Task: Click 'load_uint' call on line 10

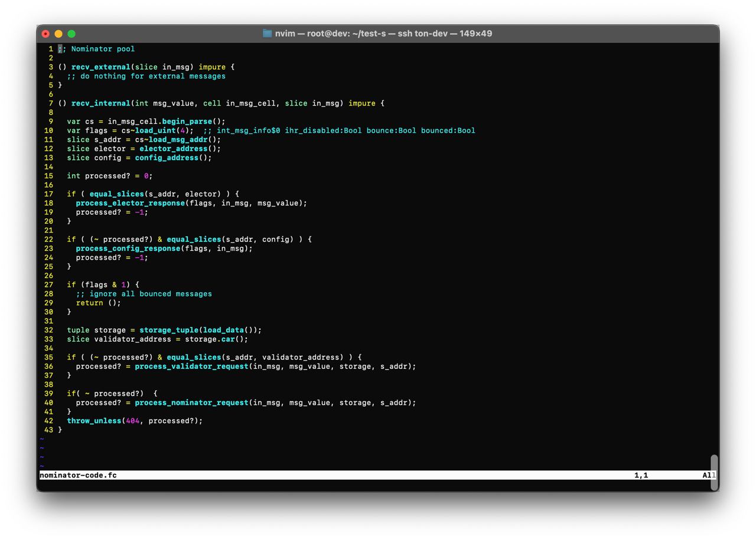Action: pos(155,130)
